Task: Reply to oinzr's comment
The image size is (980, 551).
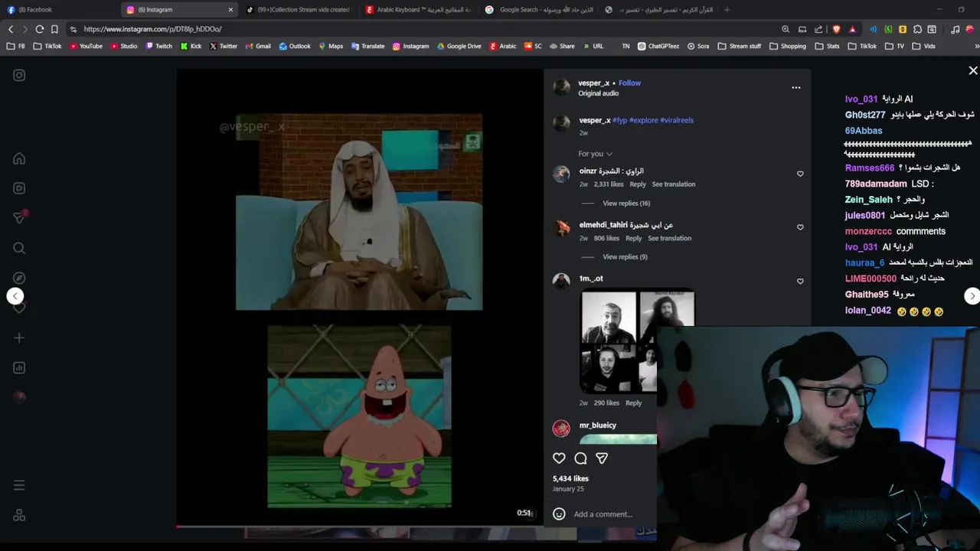Action: point(638,184)
